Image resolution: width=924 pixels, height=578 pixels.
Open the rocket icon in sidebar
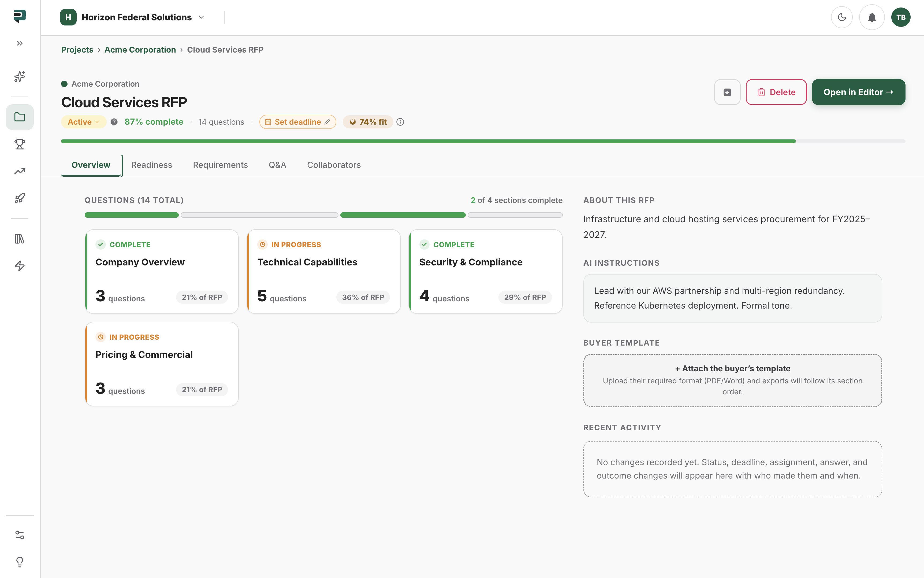[x=20, y=198]
